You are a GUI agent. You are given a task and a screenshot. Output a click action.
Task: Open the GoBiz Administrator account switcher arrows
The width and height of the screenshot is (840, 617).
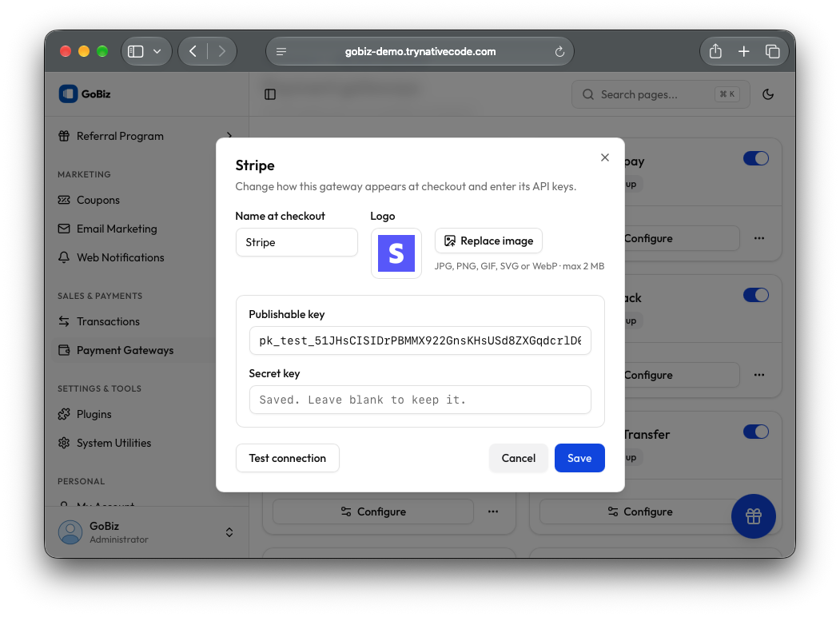229,531
